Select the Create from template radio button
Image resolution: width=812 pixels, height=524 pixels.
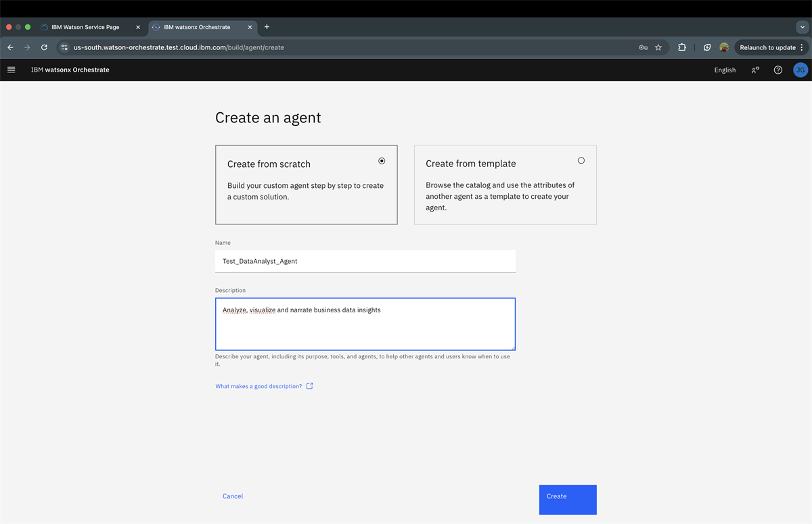click(x=581, y=160)
